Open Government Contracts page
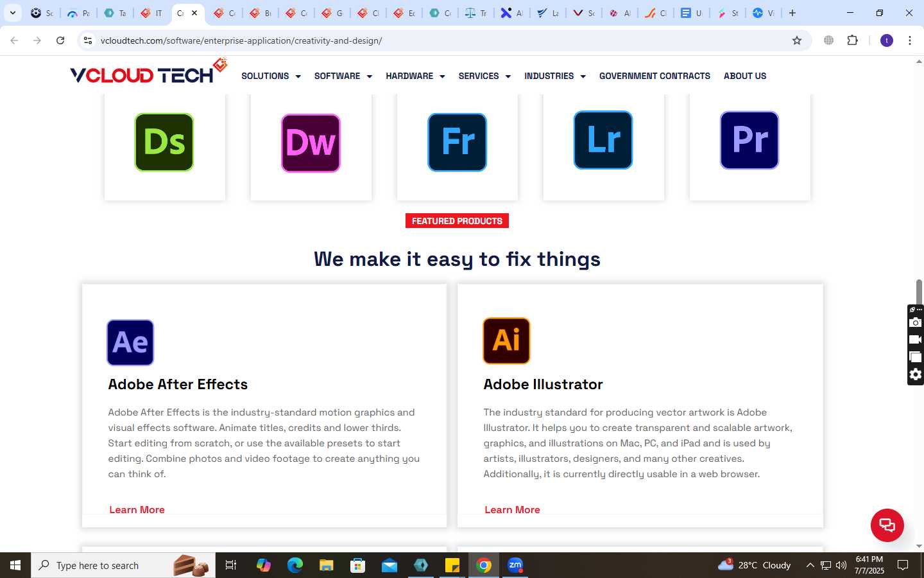This screenshot has height=578, width=924. pyautogui.click(x=654, y=76)
